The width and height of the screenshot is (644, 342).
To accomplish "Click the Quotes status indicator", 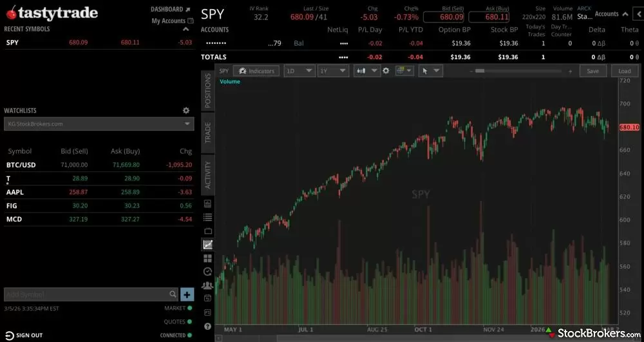I will click(178, 322).
